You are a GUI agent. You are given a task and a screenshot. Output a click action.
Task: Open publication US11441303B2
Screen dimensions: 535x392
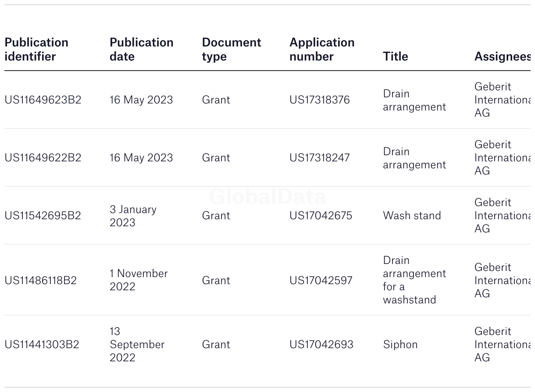[42, 345]
